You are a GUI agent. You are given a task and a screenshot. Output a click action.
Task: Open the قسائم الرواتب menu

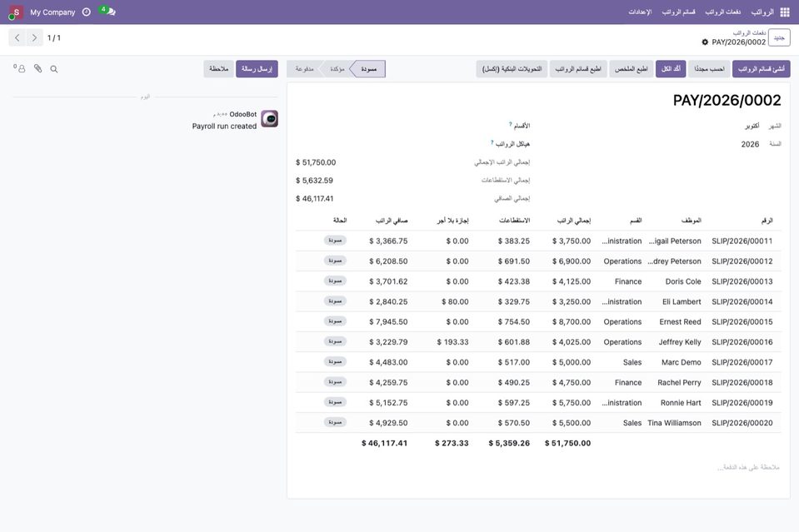click(x=678, y=12)
